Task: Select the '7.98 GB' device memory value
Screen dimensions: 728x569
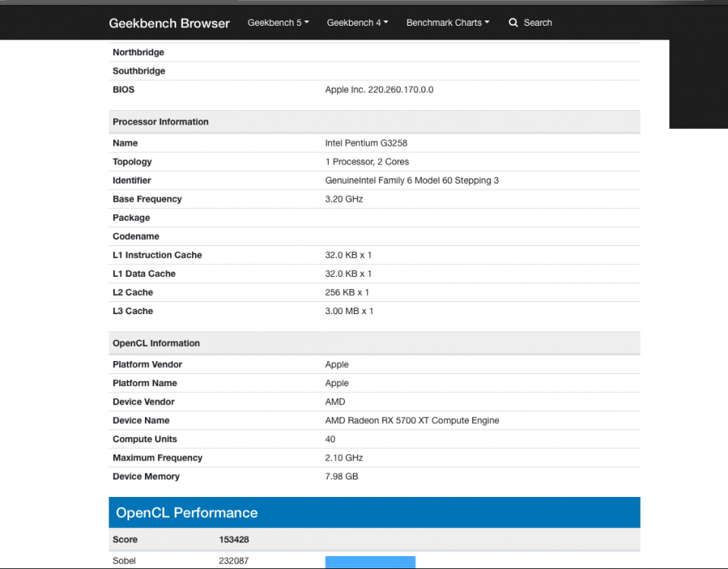Action: coord(342,476)
